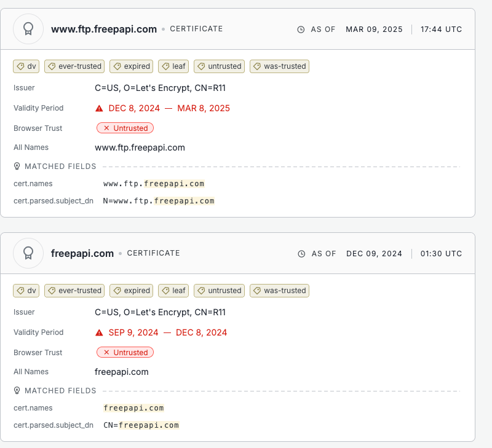This screenshot has height=448, width=492.
Task: Click '01:30 UTC' timestamp
Action: click(x=441, y=254)
